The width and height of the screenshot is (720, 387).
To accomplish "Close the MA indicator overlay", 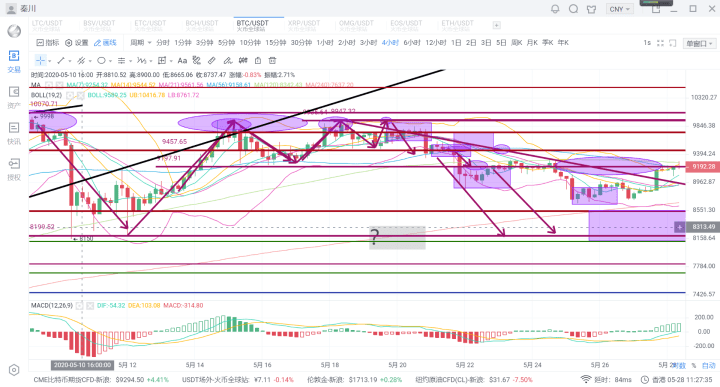I will point(59,85).
